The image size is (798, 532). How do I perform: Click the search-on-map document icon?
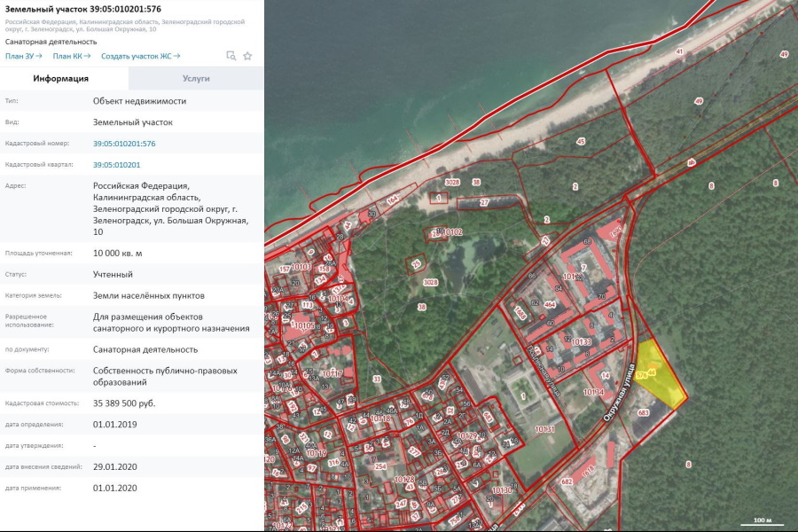[231, 56]
